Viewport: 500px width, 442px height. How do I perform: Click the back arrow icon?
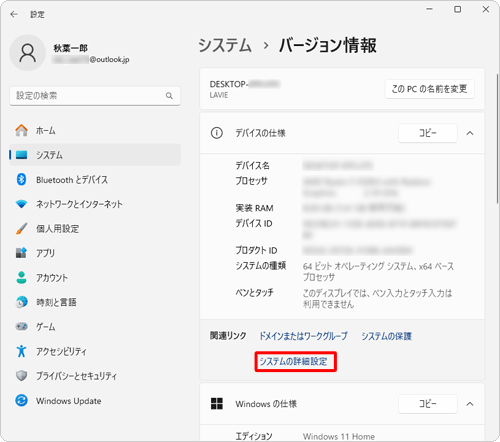(x=14, y=14)
